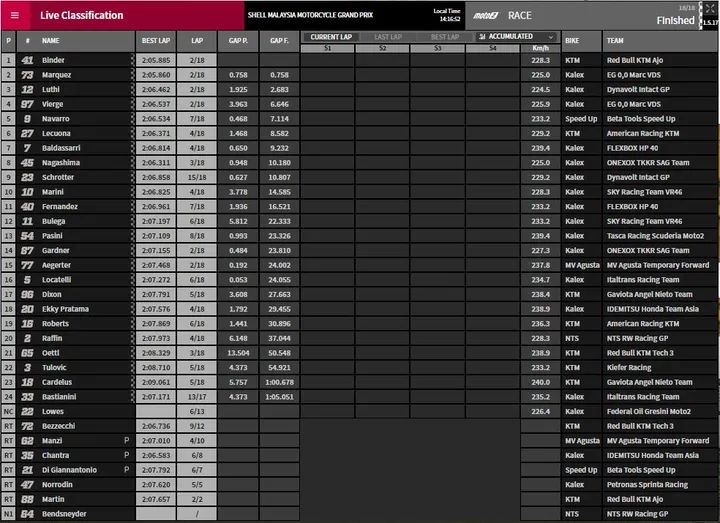Select rider Navarro in the list

56,119
